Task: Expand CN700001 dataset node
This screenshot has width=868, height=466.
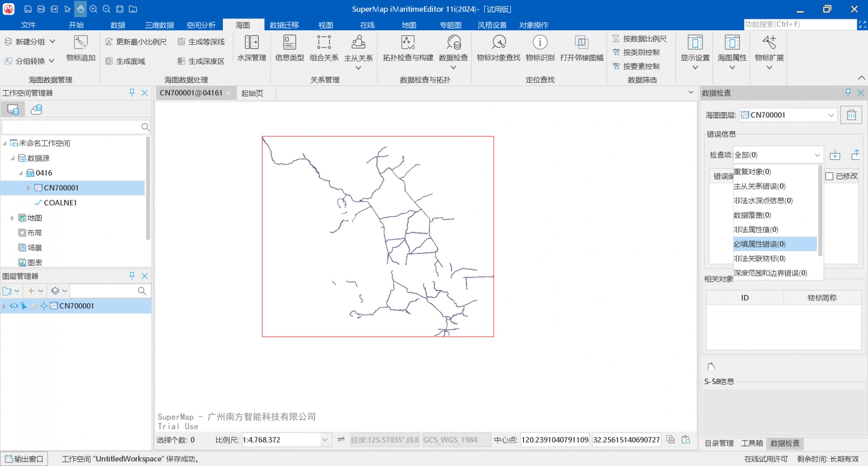Action: point(28,188)
